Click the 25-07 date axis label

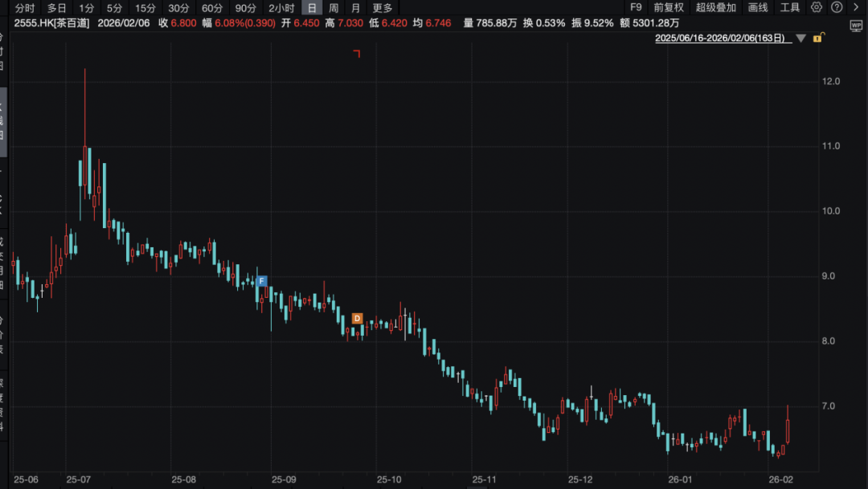(x=79, y=479)
